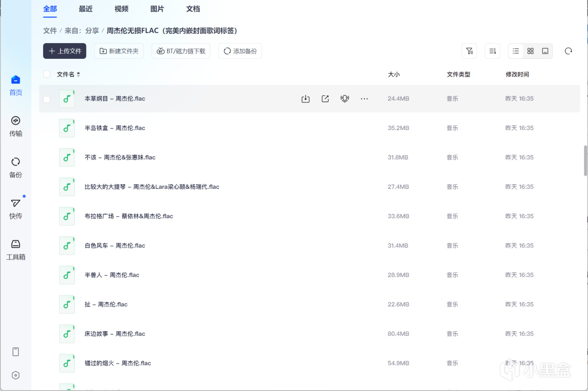Screen dimensions: 588x391
Task: Check the box for 本草纲目 – 周杰伦.flac
Action: pos(46,99)
